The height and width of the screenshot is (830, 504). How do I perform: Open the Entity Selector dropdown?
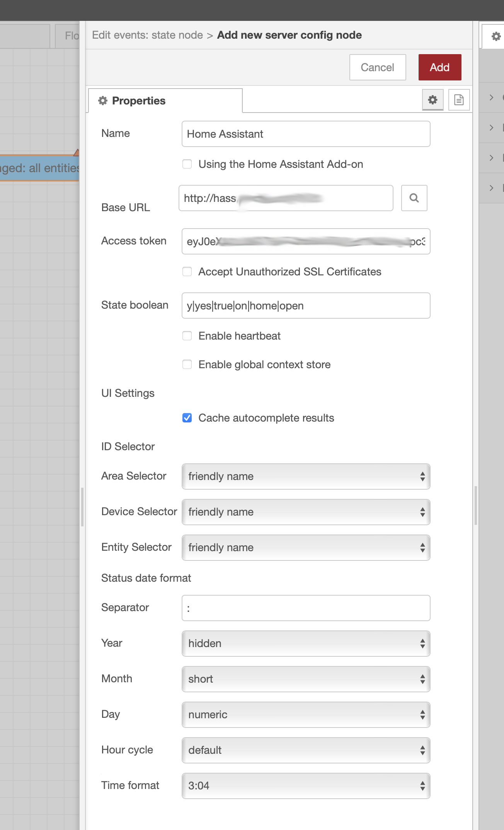[x=306, y=548]
